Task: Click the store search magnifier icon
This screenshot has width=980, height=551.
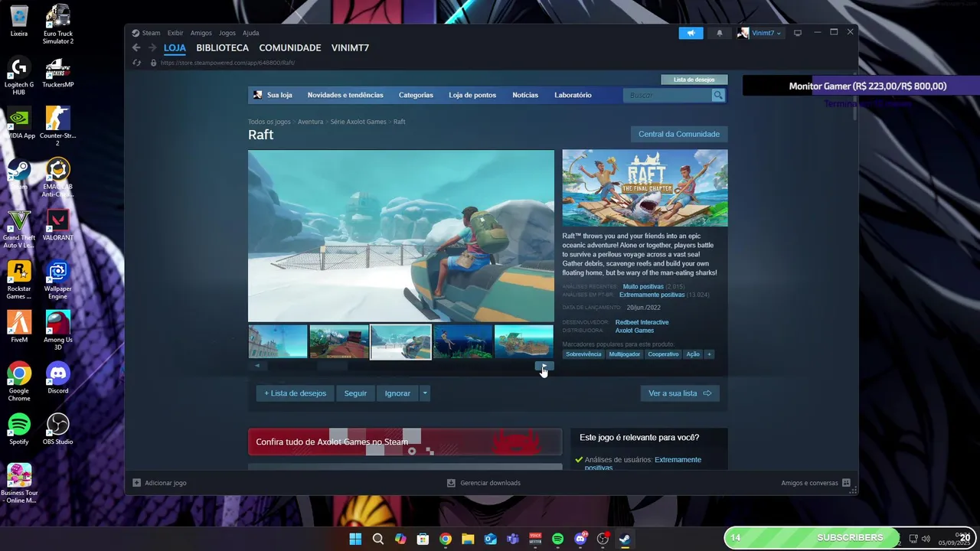Action: click(x=718, y=95)
